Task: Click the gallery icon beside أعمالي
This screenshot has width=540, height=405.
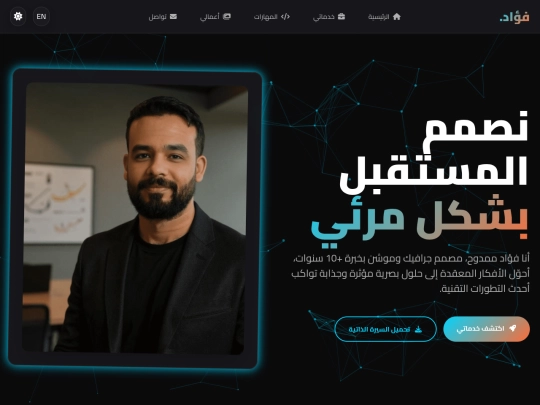Action: pyautogui.click(x=227, y=17)
